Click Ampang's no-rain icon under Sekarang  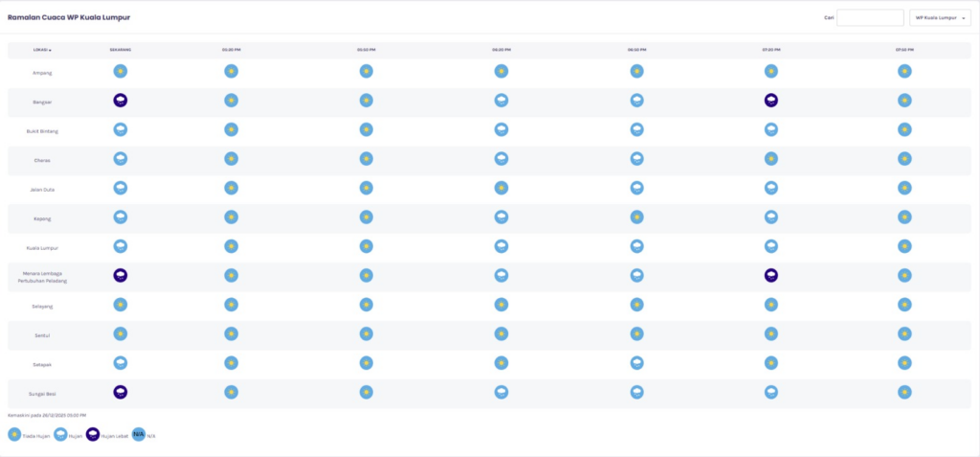coord(121,71)
